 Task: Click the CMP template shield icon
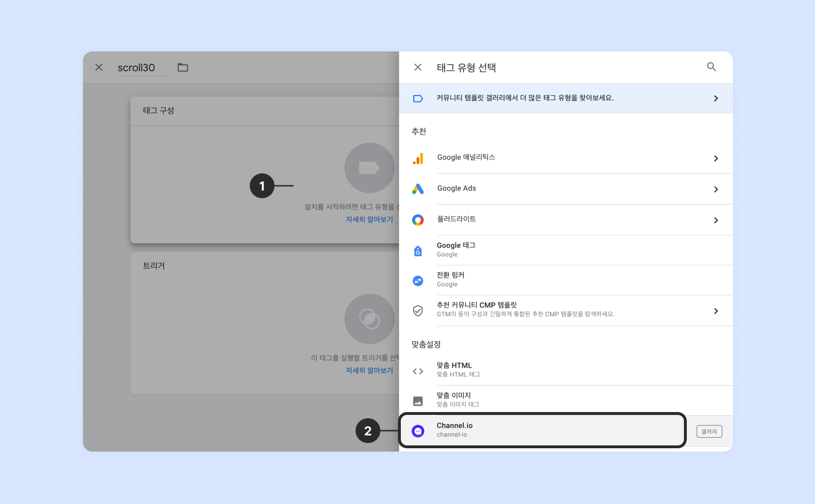pos(418,311)
